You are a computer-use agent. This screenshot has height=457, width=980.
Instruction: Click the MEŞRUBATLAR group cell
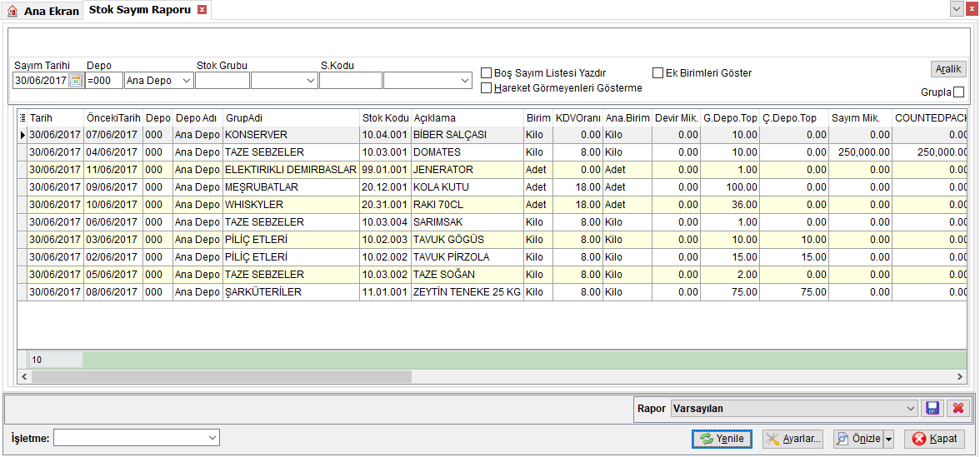(x=292, y=187)
